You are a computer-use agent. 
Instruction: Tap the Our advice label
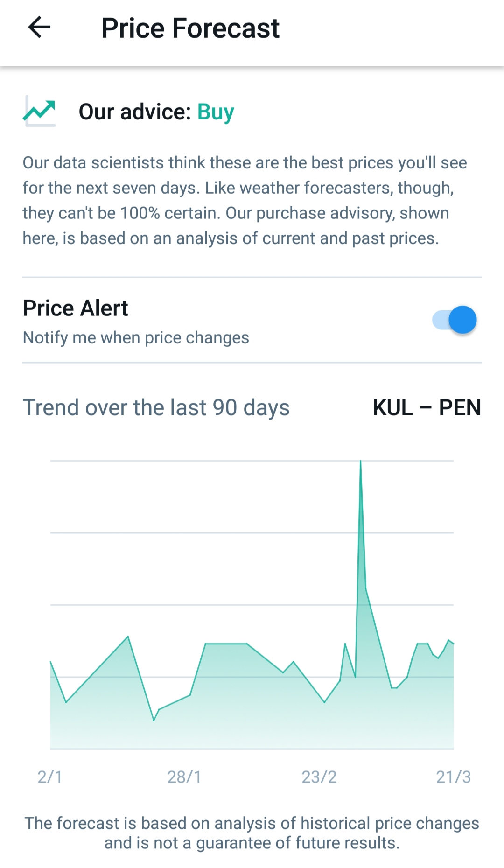click(134, 112)
